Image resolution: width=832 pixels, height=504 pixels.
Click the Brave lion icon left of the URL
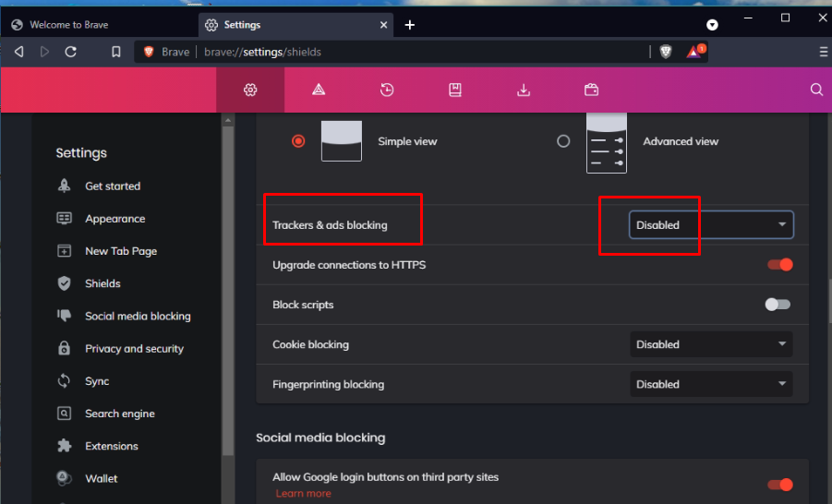point(149,52)
